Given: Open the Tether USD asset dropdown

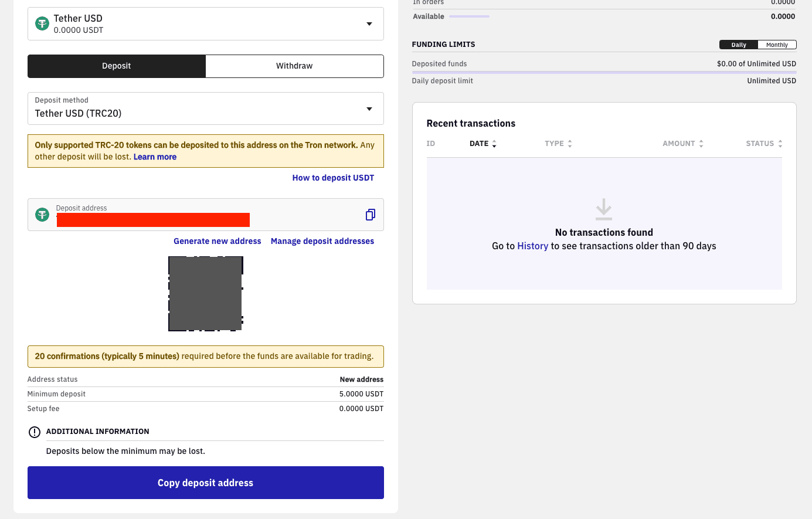Looking at the screenshot, I should (206, 24).
